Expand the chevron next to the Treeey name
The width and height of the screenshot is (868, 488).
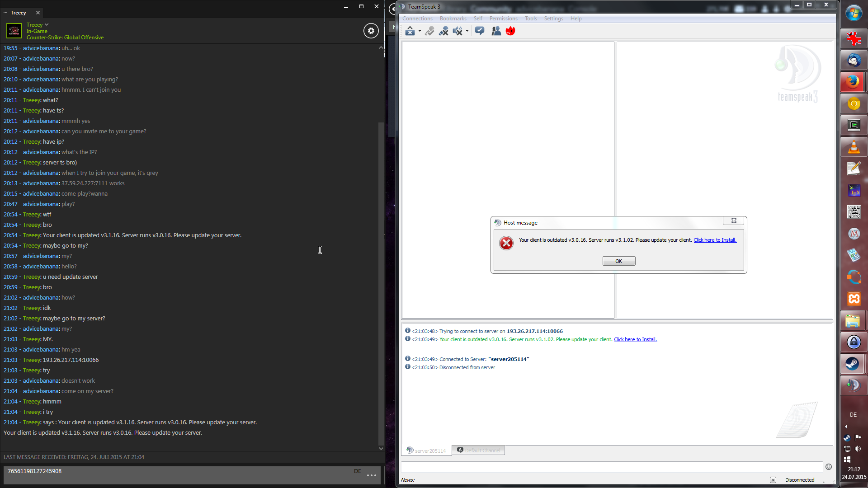(47, 24)
